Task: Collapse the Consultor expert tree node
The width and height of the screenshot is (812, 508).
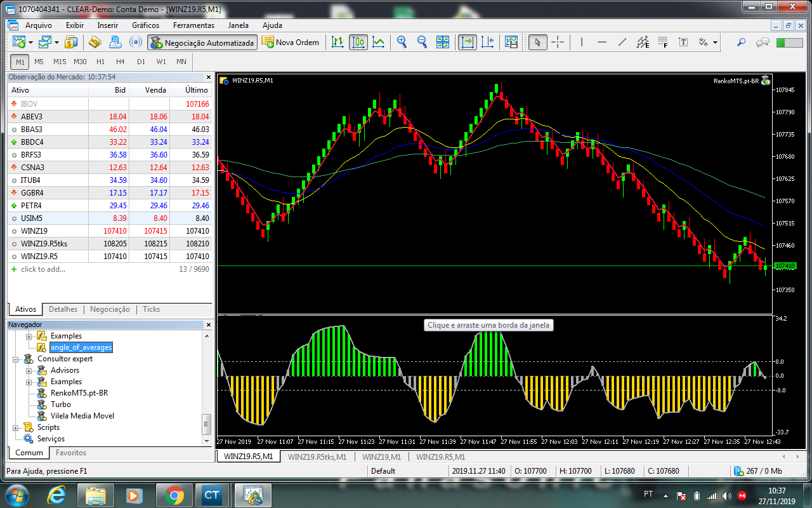Action: coord(16,359)
